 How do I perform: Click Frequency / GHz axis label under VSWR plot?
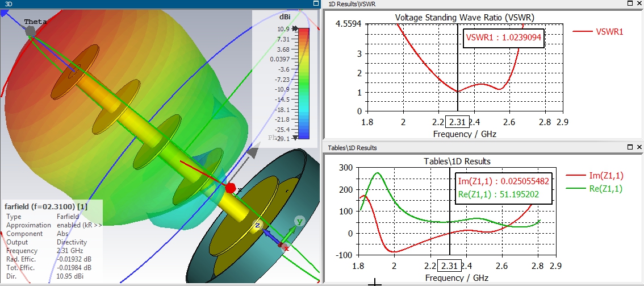point(465,134)
